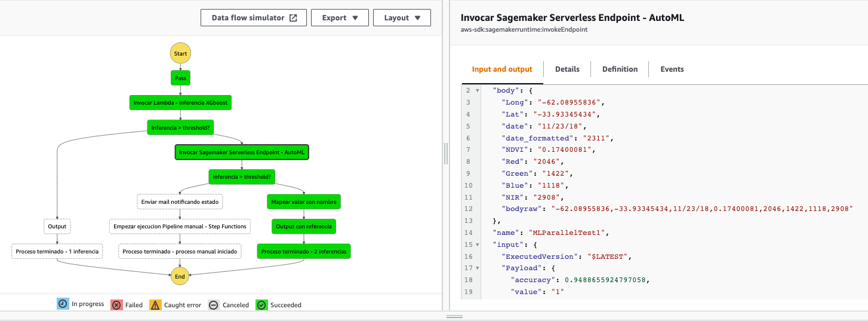Click the Start node circle
Image resolution: width=868 pixels, height=321 pixels.
[180, 53]
